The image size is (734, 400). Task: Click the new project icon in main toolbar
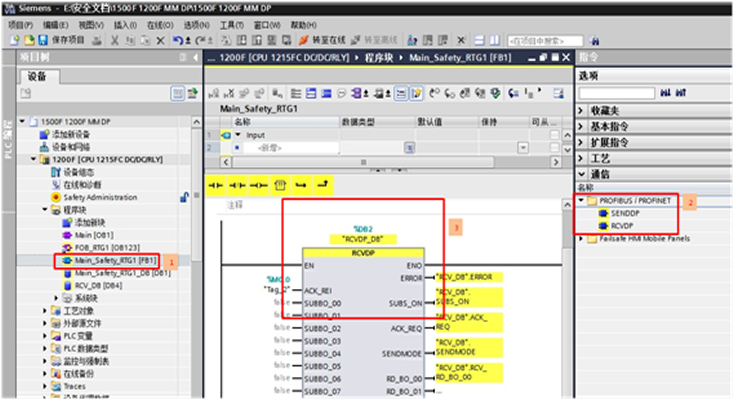[x=15, y=41]
